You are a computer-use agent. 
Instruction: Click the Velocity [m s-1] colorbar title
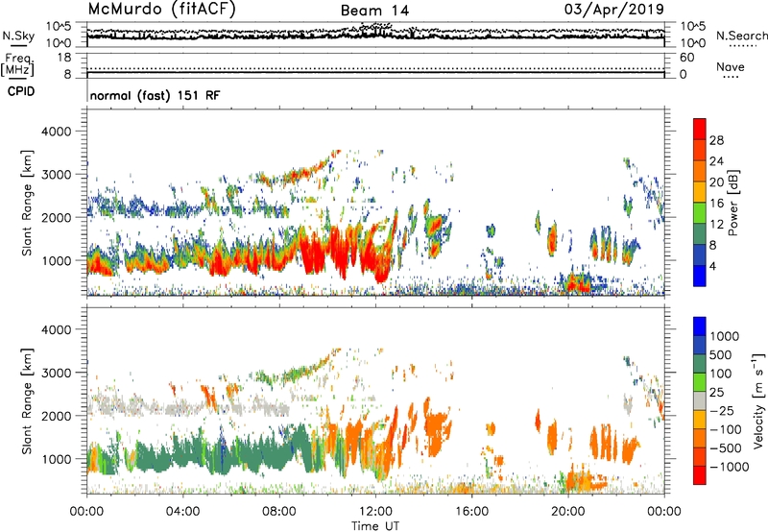(758, 400)
